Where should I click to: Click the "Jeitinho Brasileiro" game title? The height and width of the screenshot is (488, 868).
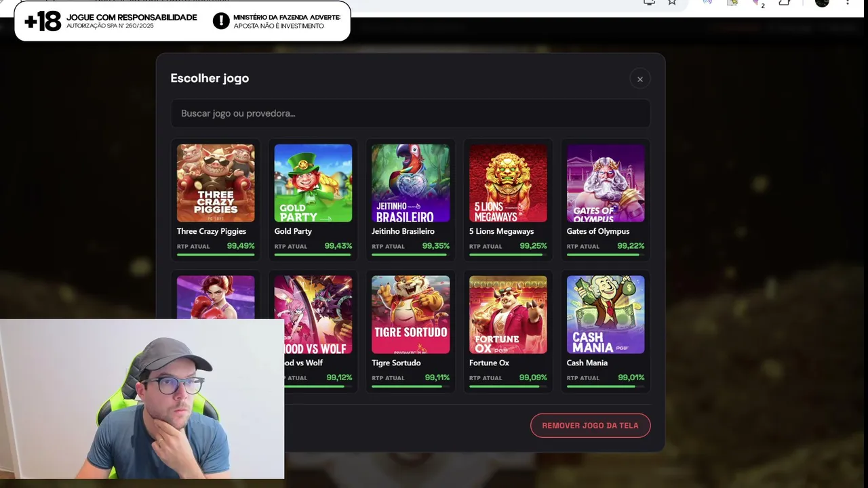pyautogui.click(x=403, y=231)
